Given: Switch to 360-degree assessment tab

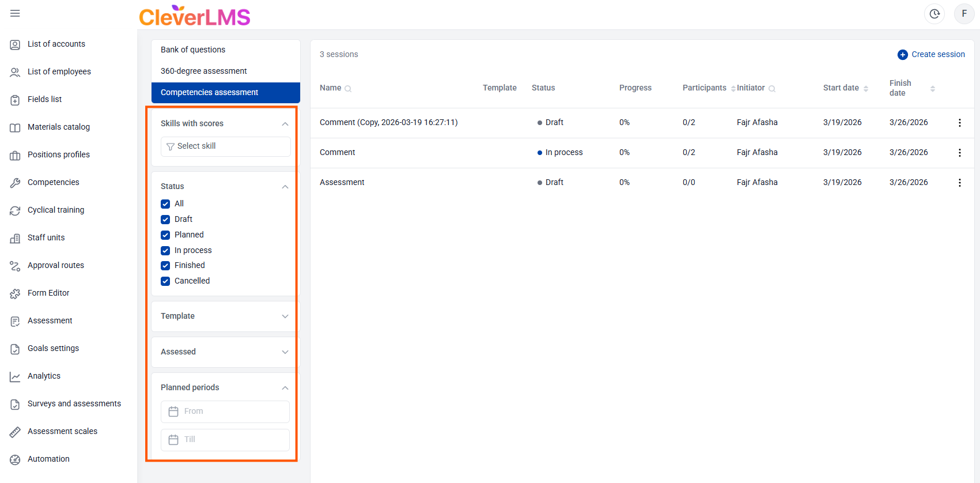Looking at the screenshot, I should 203,71.
